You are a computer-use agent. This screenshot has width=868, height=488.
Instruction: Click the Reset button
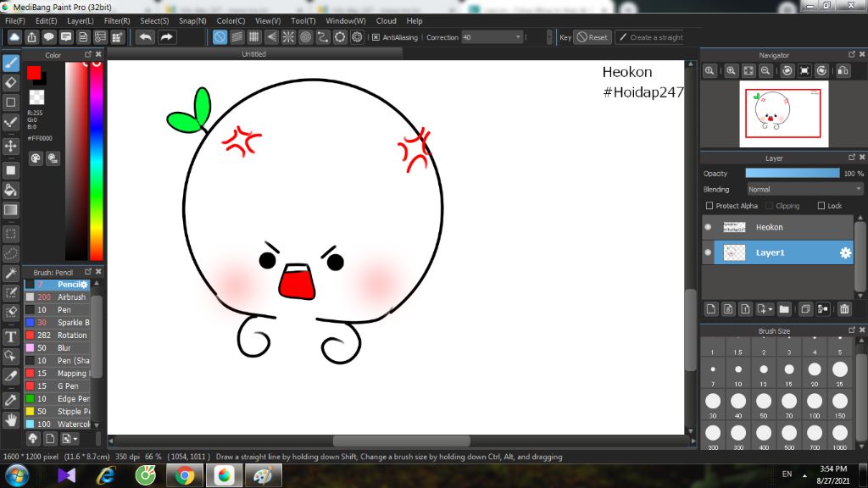coord(593,37)
